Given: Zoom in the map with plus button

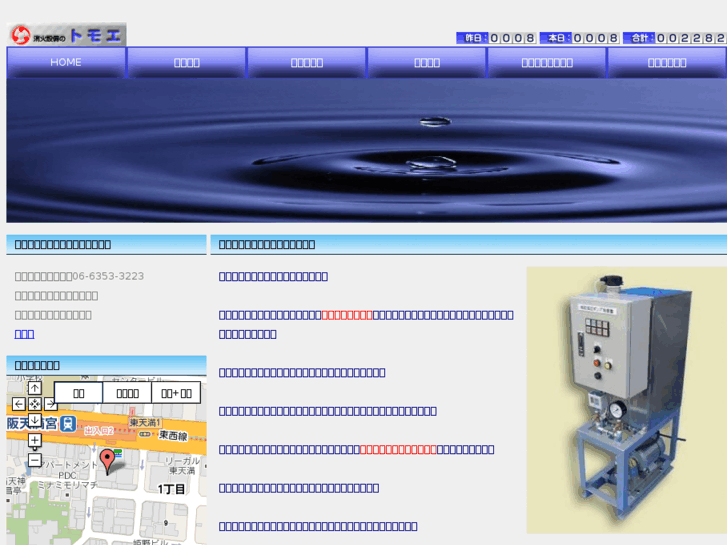Looking at the screenshot, I should (35, 440).
